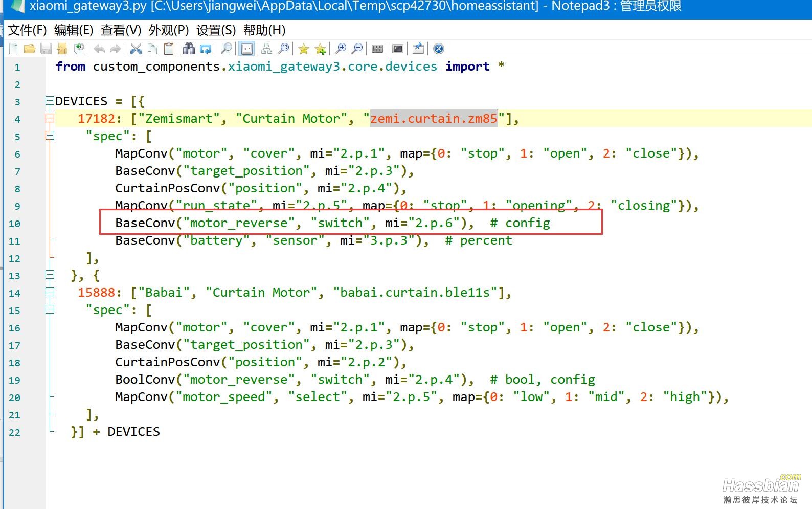Open the 编辑(E) menu
The image size is (812, 509).
(x=74, y=30)
